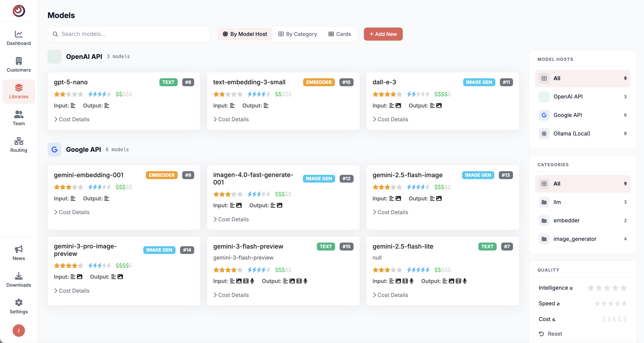644x343 pixels.
Task: Focus the Search models field
Action: (x=128, y=34)
